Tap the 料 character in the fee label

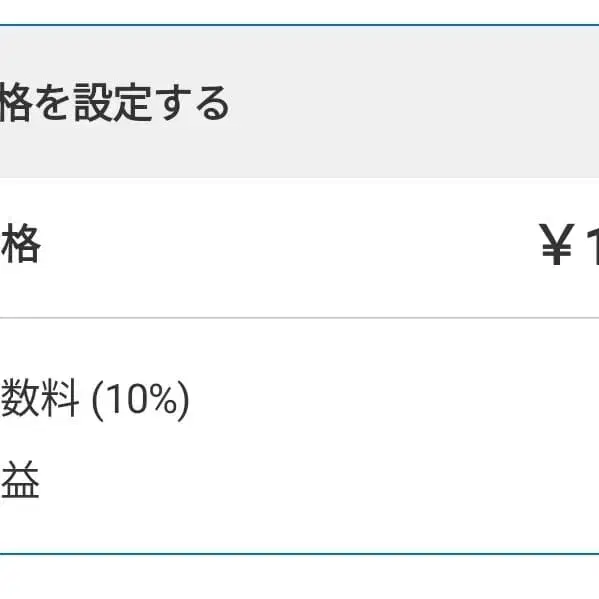point(60,397)
